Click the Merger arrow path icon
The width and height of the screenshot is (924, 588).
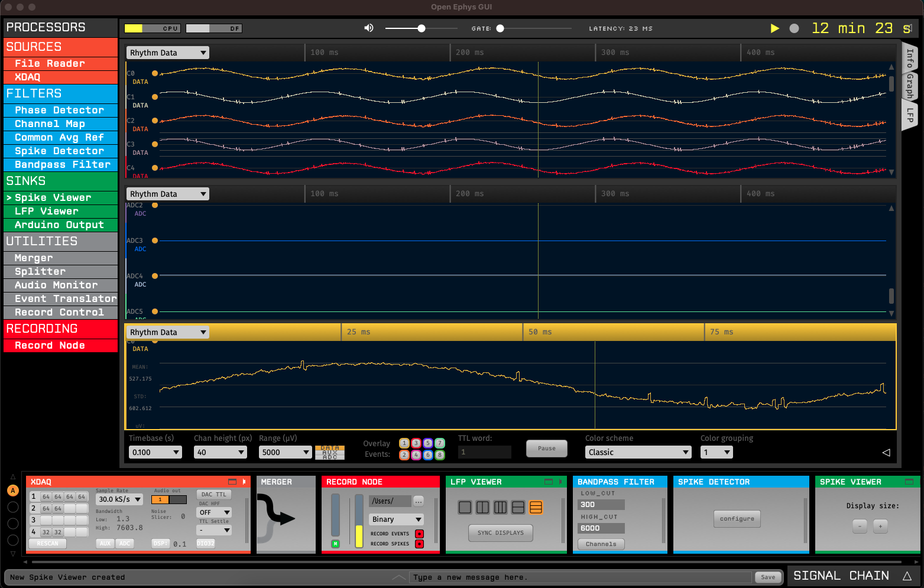tap(278, 517)
